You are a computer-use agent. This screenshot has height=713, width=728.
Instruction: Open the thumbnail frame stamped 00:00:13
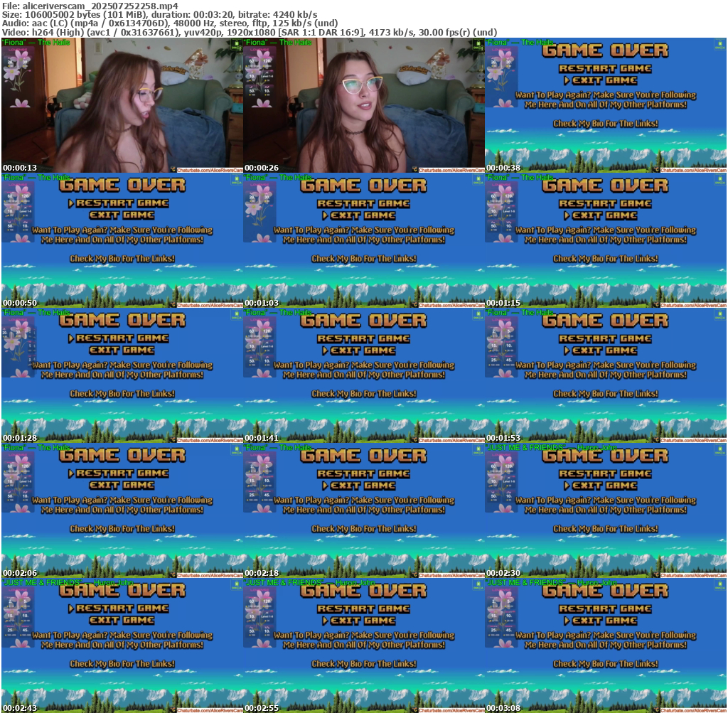pyautogui.click(x=122, y=105)
